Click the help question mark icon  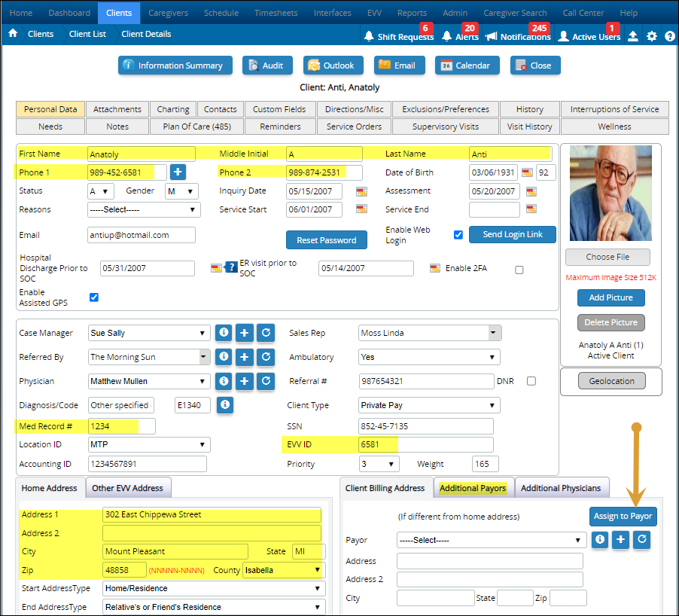(669, 36)
